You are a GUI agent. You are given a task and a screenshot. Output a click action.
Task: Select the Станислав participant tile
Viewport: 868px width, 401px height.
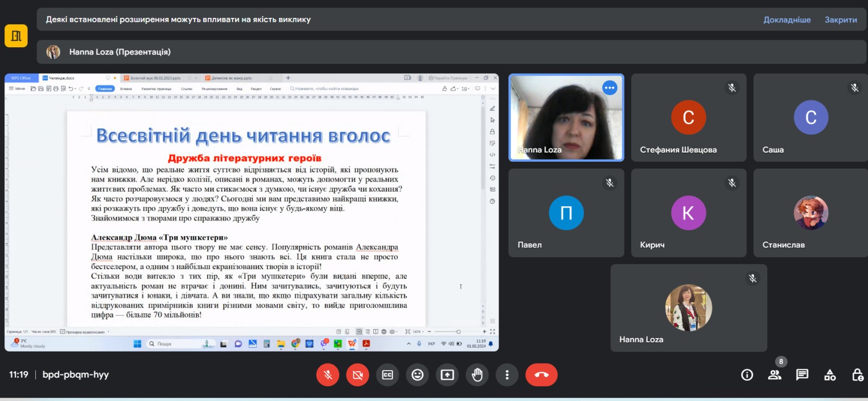pyautogui.click(x=810, y=213)
